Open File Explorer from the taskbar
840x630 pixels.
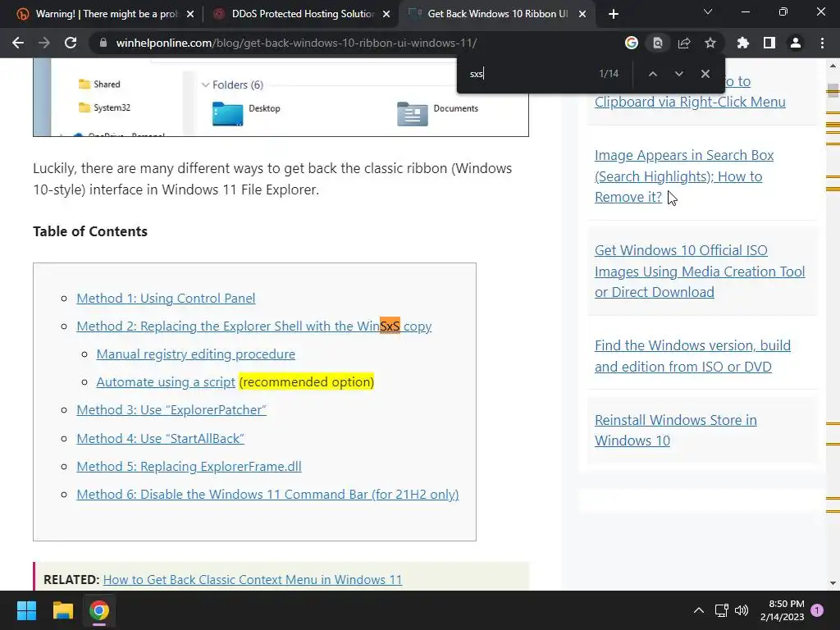(62, 610)
